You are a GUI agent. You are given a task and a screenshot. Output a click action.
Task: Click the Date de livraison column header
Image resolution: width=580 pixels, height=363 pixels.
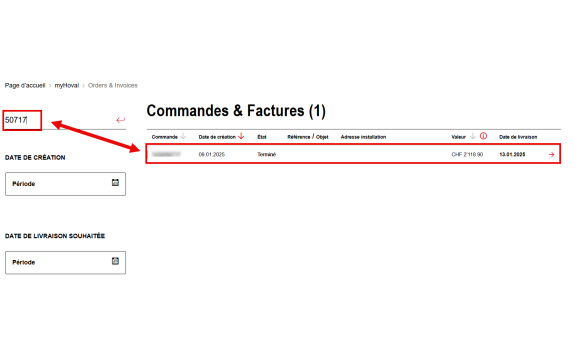[518, 137]
